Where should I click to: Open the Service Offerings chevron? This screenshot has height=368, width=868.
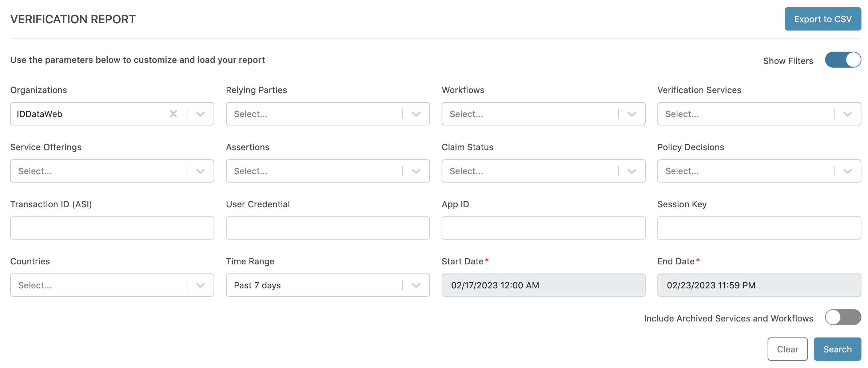click(x=200, y=171)
